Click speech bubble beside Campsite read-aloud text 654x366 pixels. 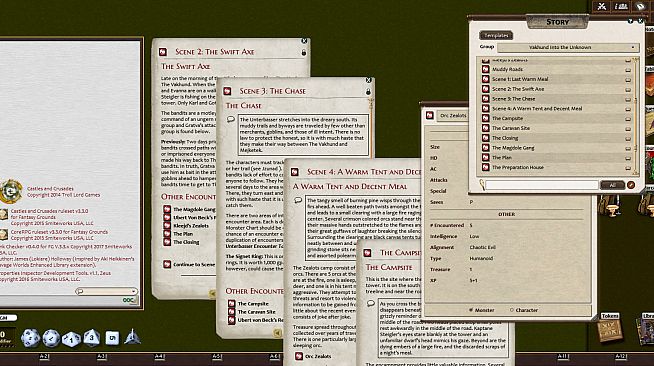click(371, 303)
